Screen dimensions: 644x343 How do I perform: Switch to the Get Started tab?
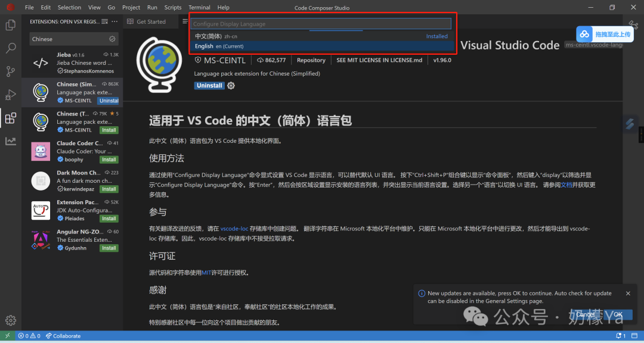point(151,21)
